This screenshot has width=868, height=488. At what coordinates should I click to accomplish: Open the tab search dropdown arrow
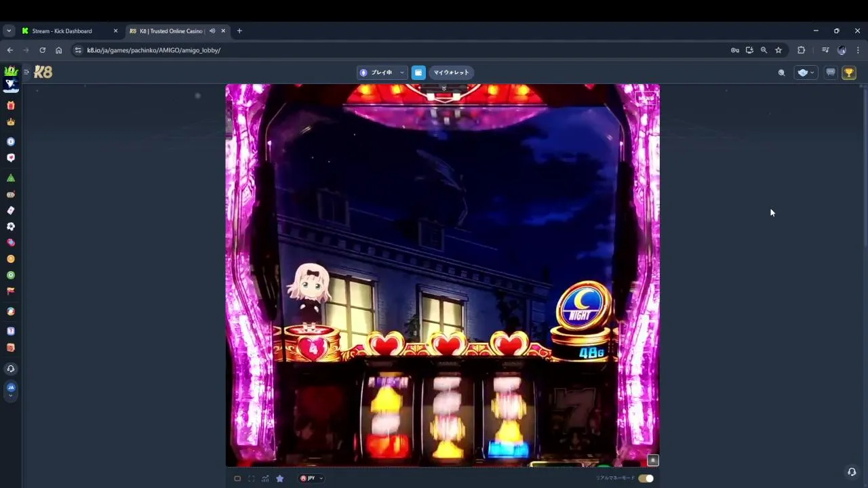[x=9, y=31]
